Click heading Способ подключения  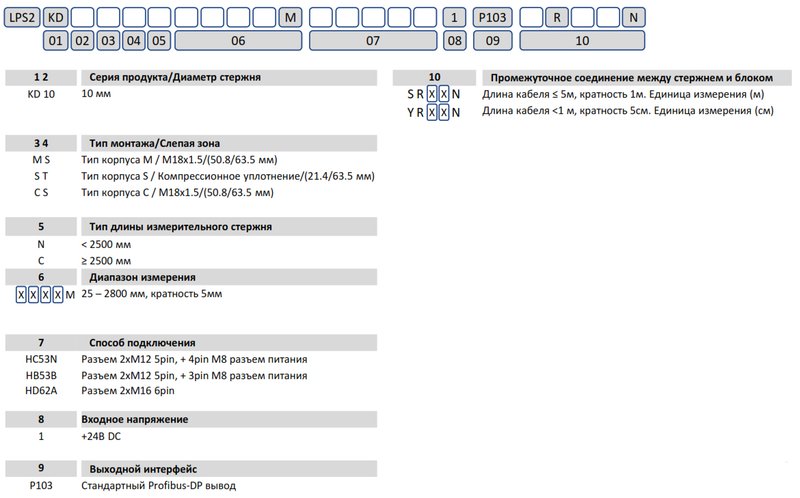142,343
